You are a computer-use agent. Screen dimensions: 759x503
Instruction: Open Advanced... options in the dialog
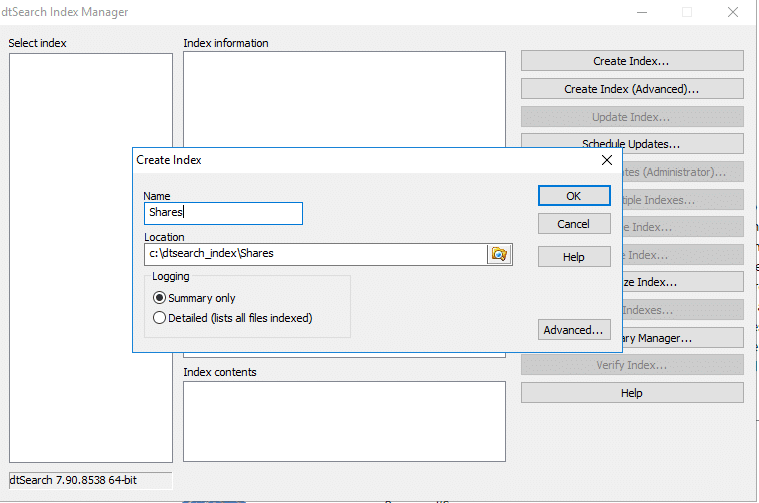coord(573,330)
